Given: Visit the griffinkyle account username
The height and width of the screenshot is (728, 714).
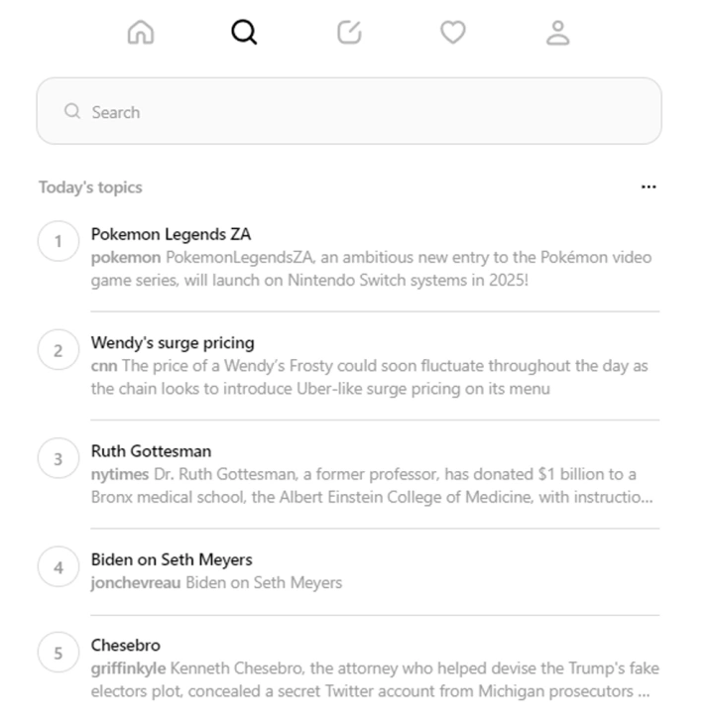Looking at the screenshot, I should (x=129, y=668).
